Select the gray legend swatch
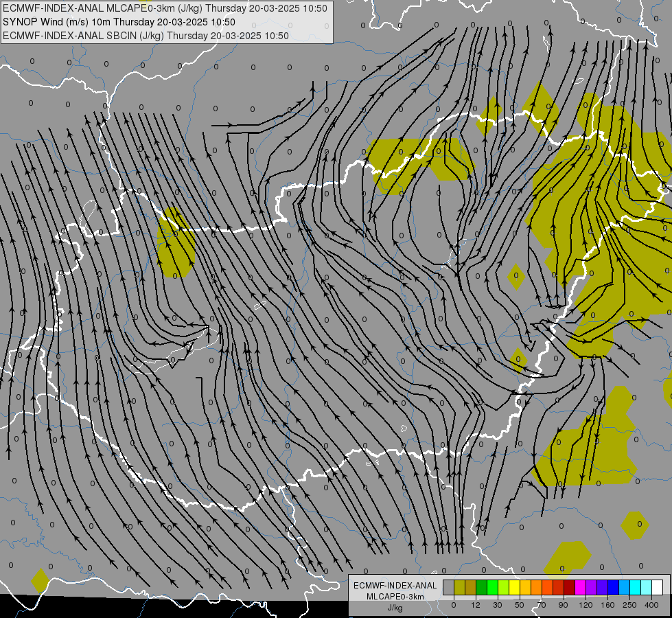Image resolution: width=672 pixels, height=618 pixels. pyautogui.click(x=449, y=587)
